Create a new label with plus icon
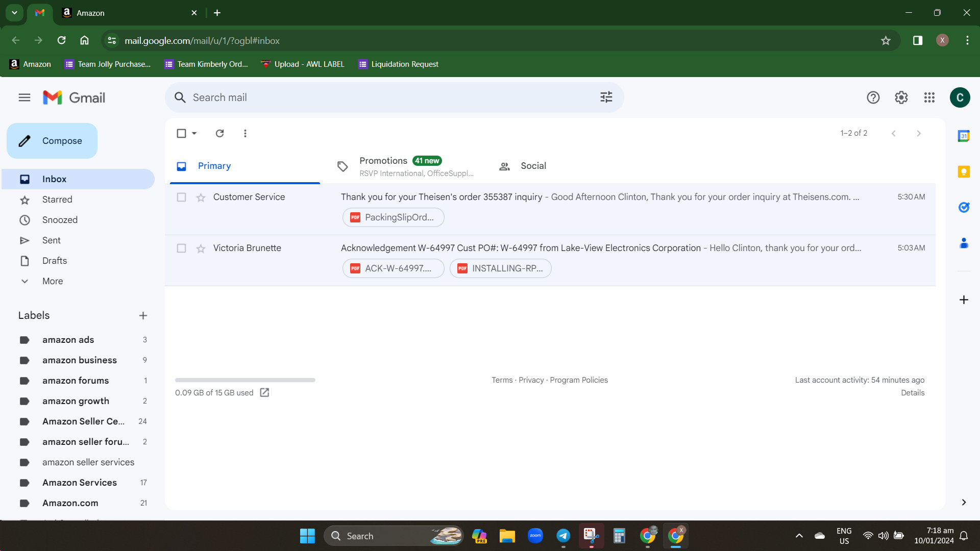980x551 pixels. click(x=143, y=316)
